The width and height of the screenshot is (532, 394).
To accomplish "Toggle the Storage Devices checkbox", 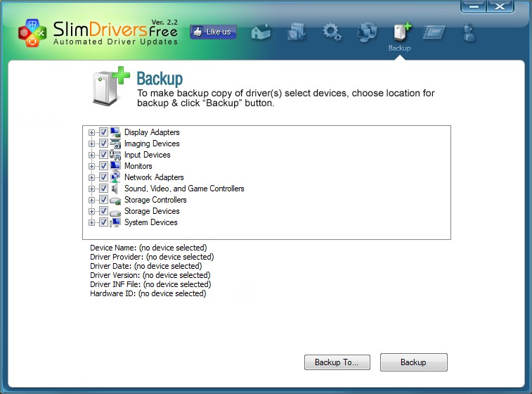I will (103, 211).
